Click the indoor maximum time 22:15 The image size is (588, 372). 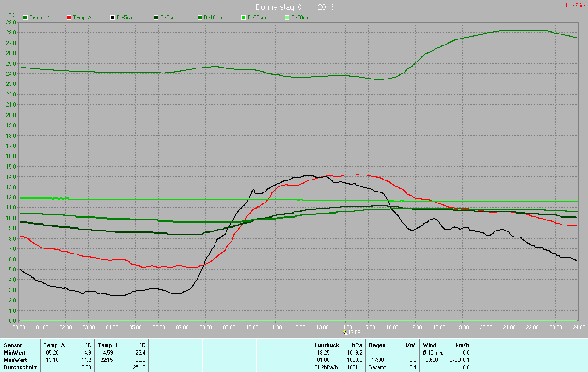pos(107,360)
